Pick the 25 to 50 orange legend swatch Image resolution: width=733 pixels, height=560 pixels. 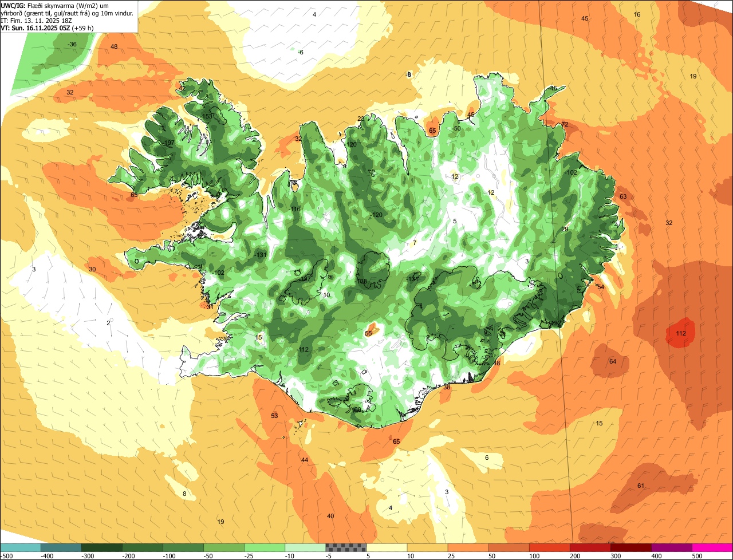pyautogui.click(x=468, y=547)
